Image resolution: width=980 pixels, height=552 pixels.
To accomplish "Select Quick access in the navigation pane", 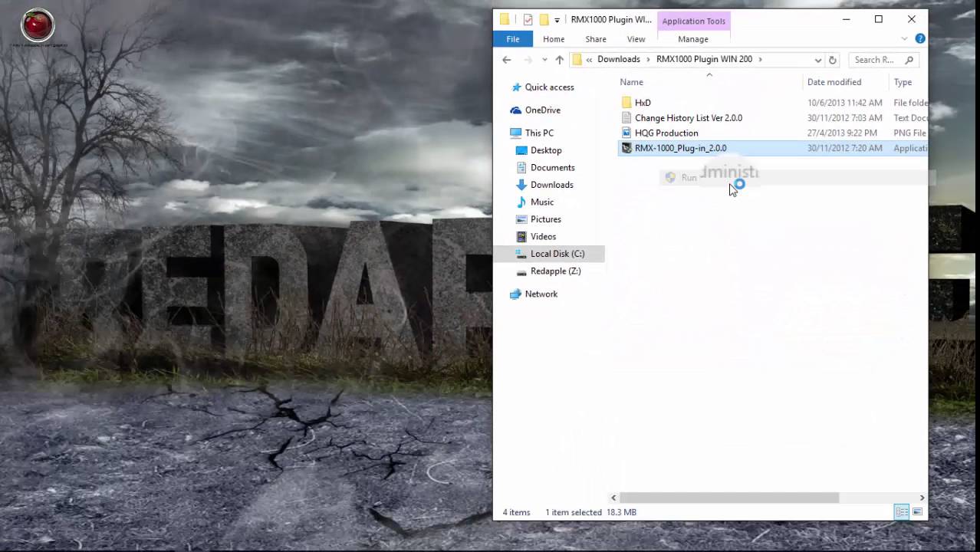I will point(549,87).
